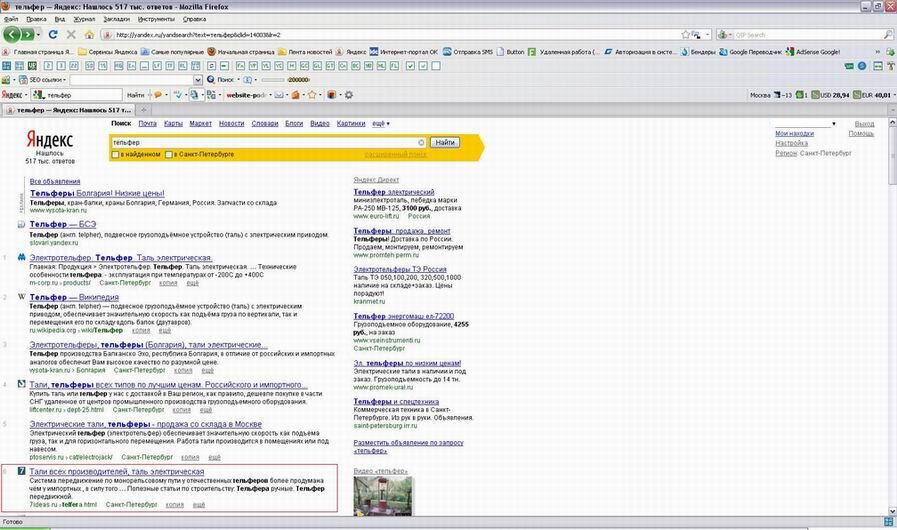
Task: Click the Wikipedia W favicon beside result 2
Action: pos(21,296)
